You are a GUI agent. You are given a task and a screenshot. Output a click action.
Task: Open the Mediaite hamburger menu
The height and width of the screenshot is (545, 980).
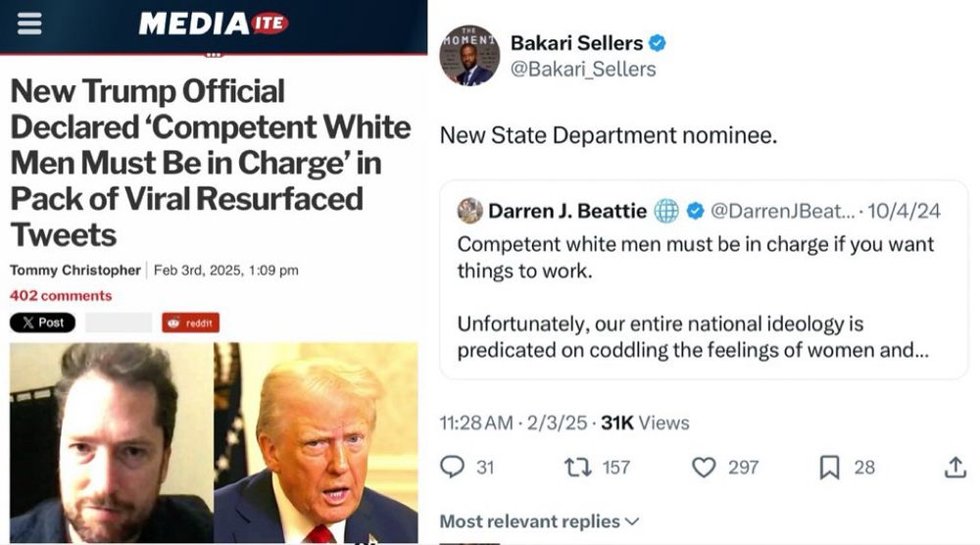point(28,24)
